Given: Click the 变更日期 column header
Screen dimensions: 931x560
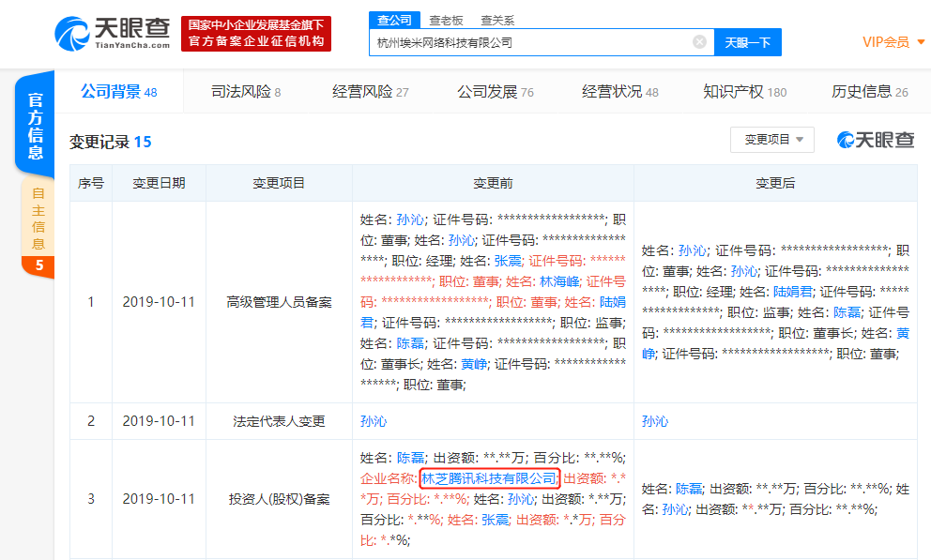Looking at the screenshot, I should coord(159,183).
